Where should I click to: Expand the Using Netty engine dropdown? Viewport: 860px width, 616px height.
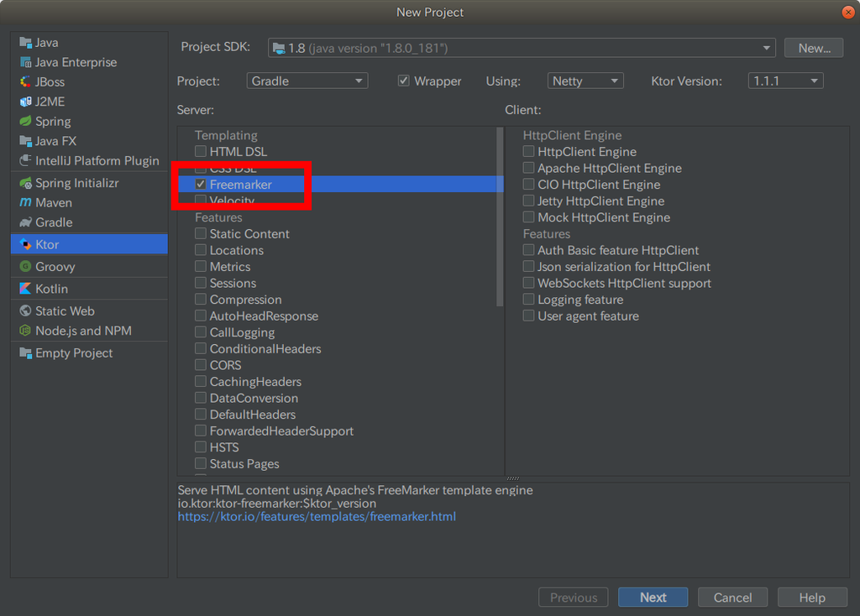click(585, 81)
